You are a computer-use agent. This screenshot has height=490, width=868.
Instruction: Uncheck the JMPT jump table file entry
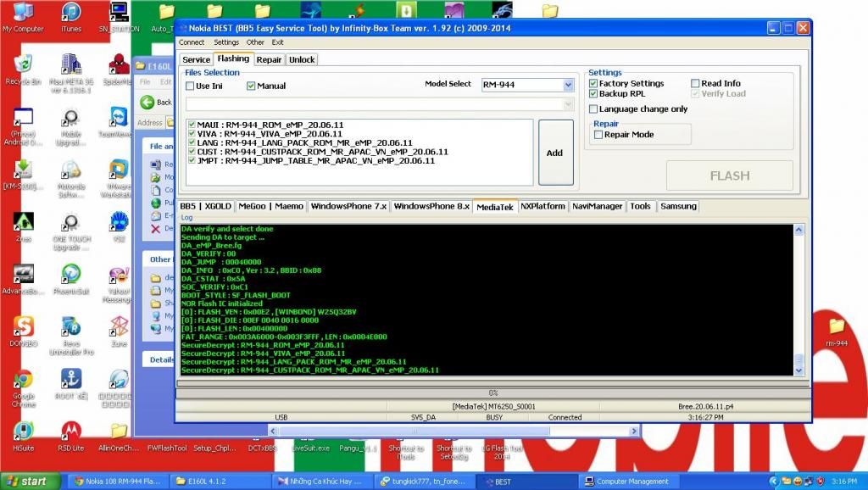pyautogui.click(x=192, y=160)
